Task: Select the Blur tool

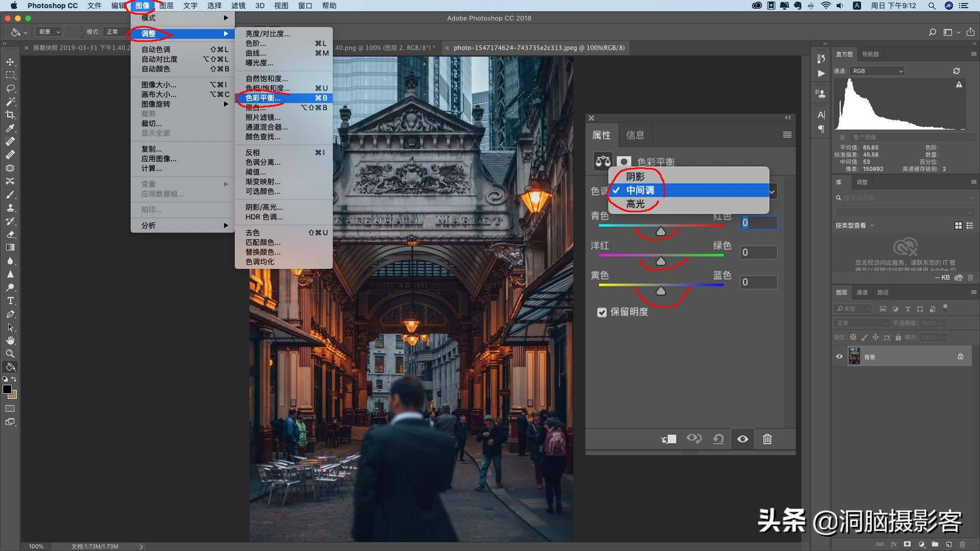Action: [10, 261]
